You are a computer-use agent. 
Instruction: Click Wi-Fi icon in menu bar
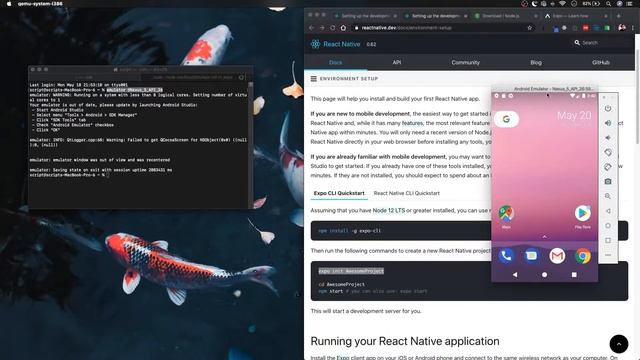(x=562, y=4)
